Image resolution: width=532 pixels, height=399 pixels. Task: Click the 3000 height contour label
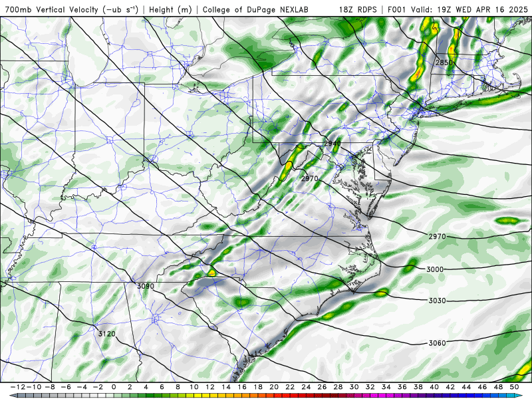(435, 269)
